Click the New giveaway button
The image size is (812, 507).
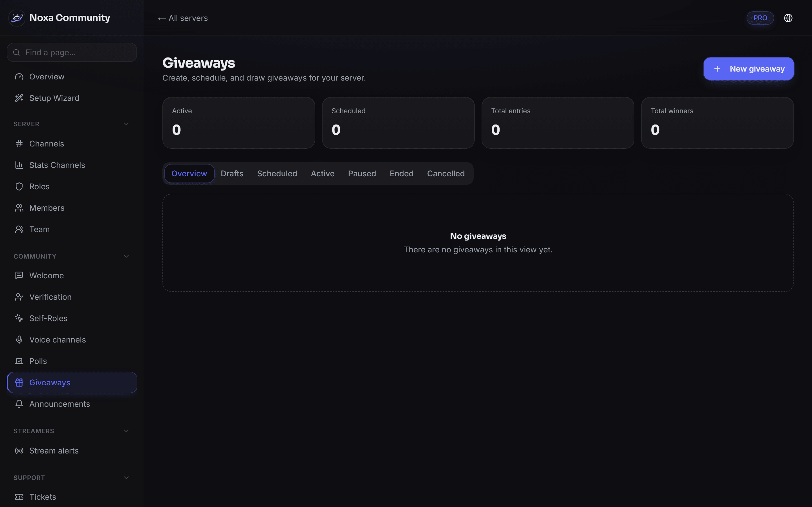(x=749, y=69)
